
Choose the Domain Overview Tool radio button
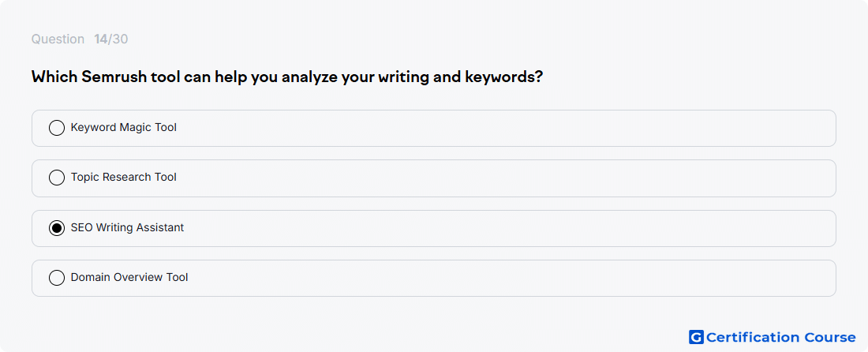[x=57, y=278]
